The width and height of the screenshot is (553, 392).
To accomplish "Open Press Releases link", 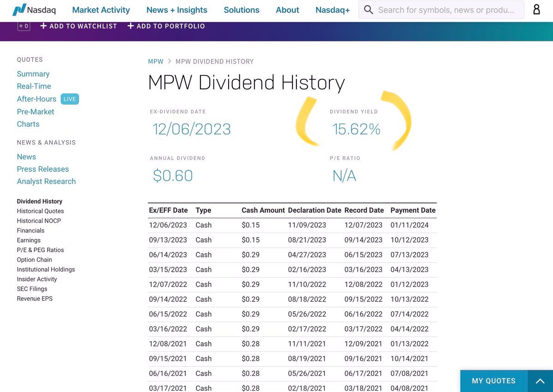I will click(43, 169).
